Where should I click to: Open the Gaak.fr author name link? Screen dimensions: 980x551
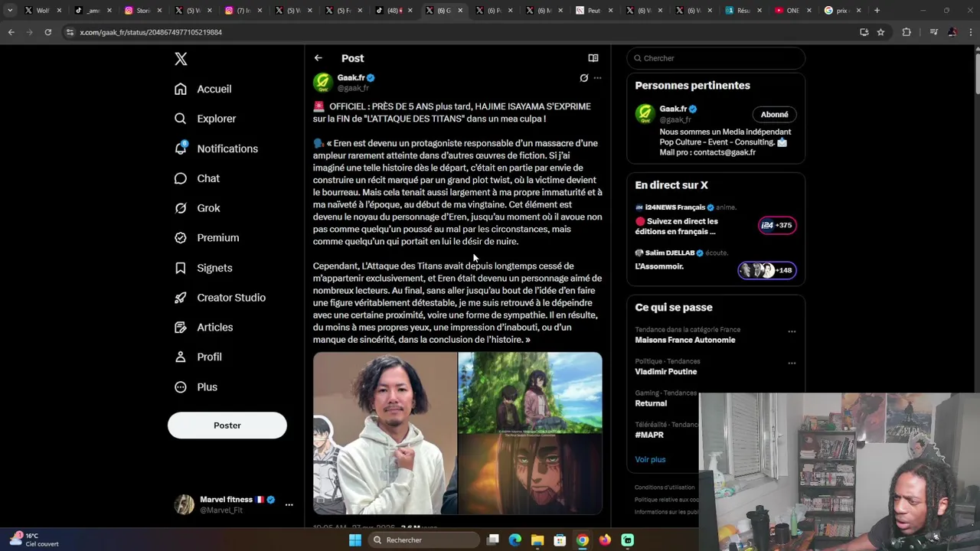(x=351, y=77)
